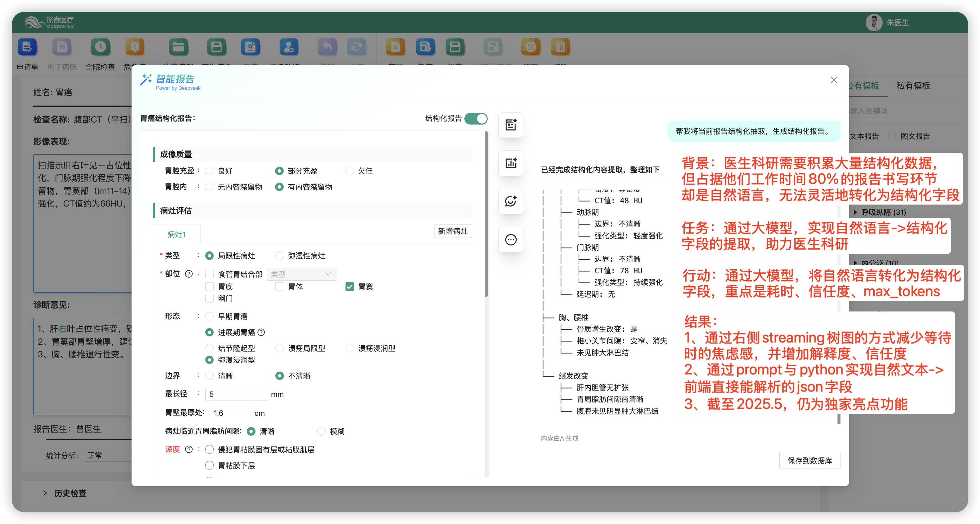Open the 统计分析 正常 dropdown

pos(108,455)
